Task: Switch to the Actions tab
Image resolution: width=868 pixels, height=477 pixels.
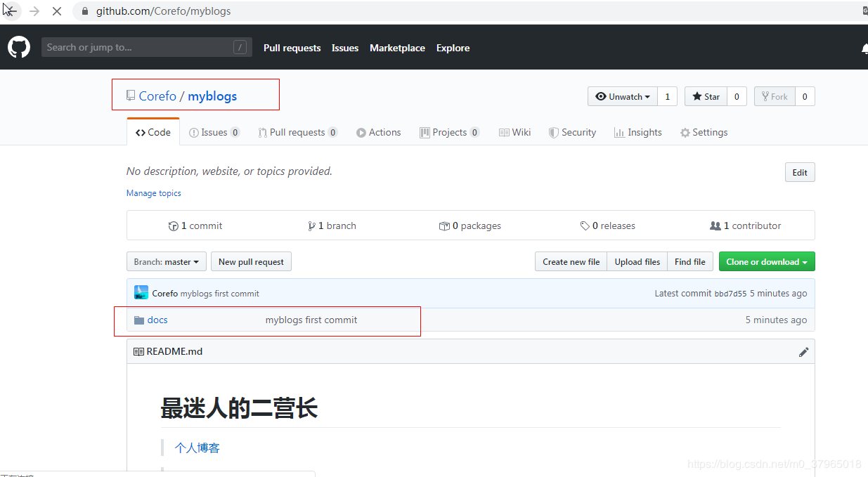Action: pyautogui.click(x=378, y=132)
